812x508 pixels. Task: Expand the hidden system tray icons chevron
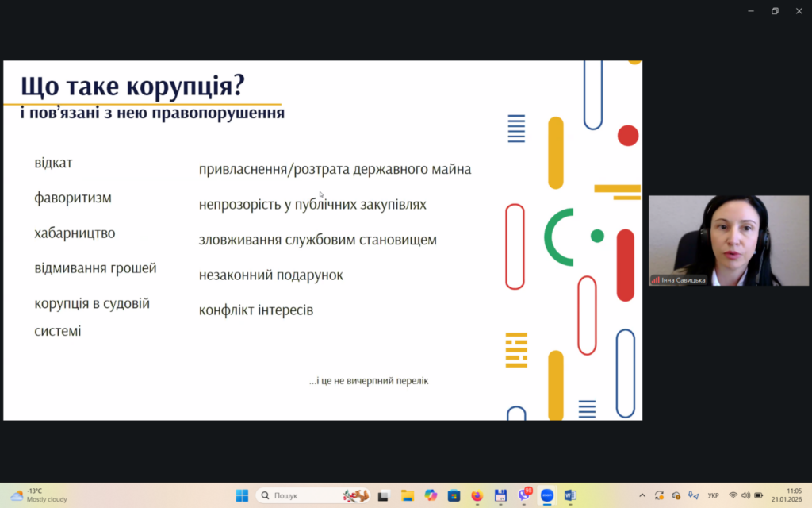point(642,495)
